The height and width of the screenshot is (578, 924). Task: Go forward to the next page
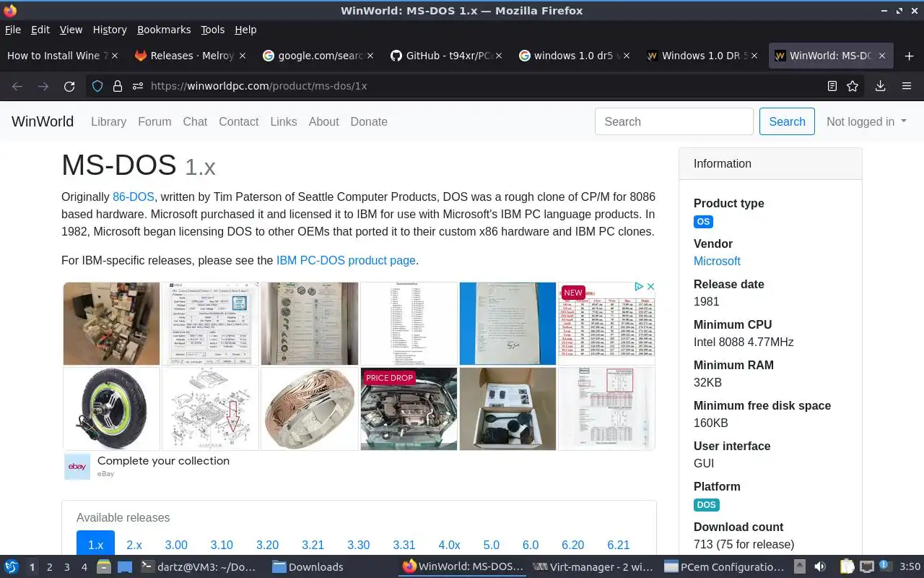[43, 86]
